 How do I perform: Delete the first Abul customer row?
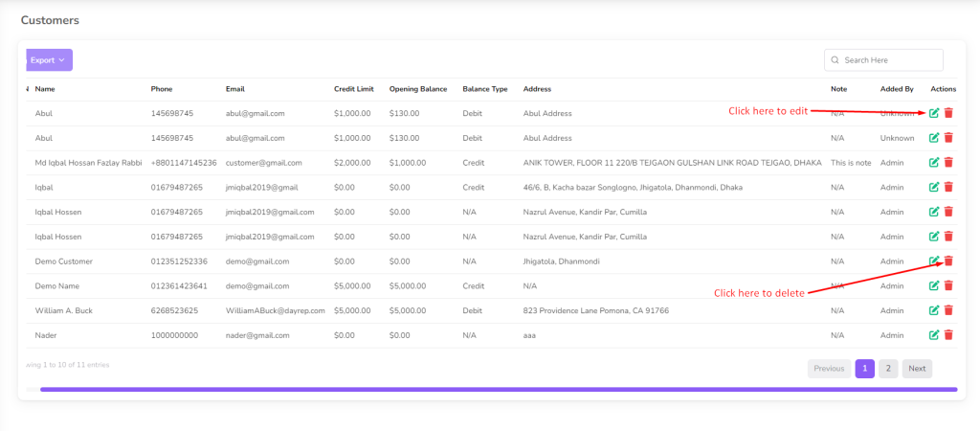click(948, 113)
